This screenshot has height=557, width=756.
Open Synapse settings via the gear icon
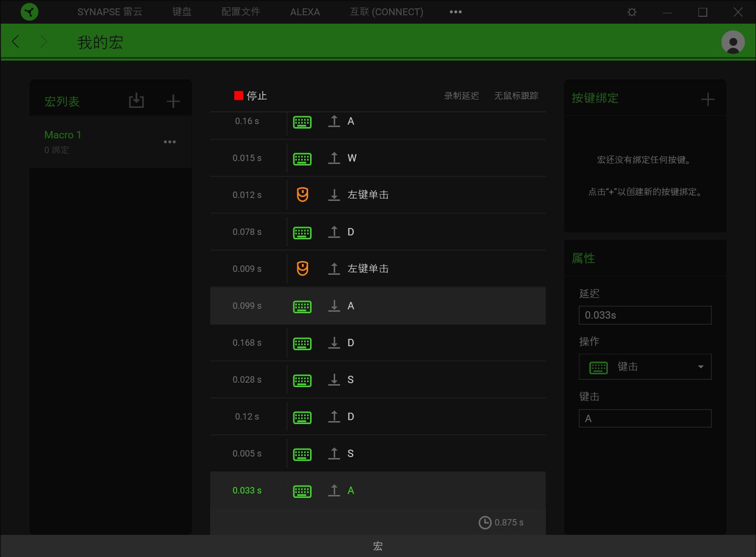pyautogui.click(x=631, y=12)
